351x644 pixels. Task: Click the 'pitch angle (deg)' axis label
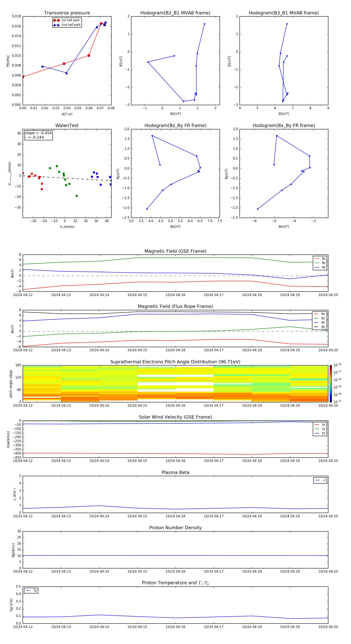click(x=11, y=384)
